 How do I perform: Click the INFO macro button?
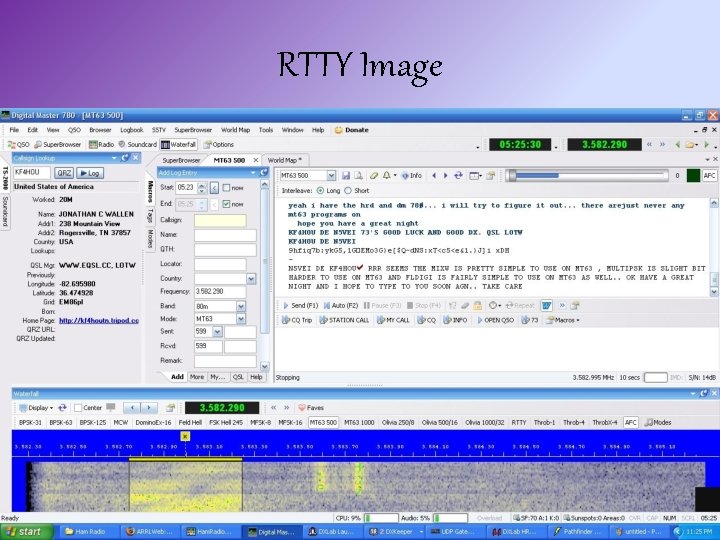click(456, 320)
